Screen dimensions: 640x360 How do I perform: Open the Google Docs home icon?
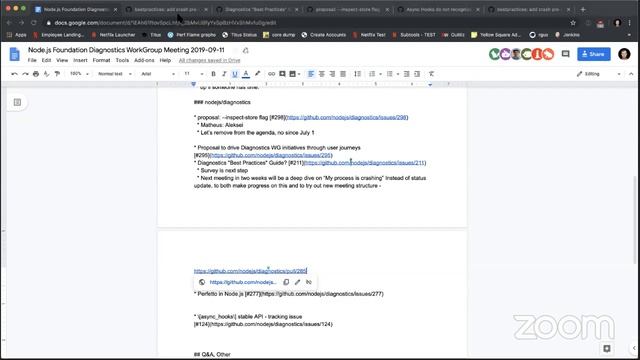[15, 54]
